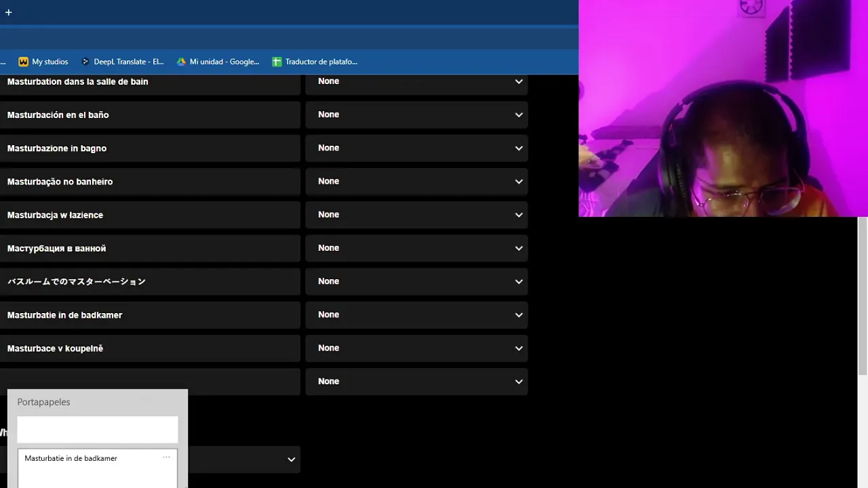868x488 pixels.
Task: Open dropdown beside Masturbace v koupelně
Action: (x=416, y=348)
